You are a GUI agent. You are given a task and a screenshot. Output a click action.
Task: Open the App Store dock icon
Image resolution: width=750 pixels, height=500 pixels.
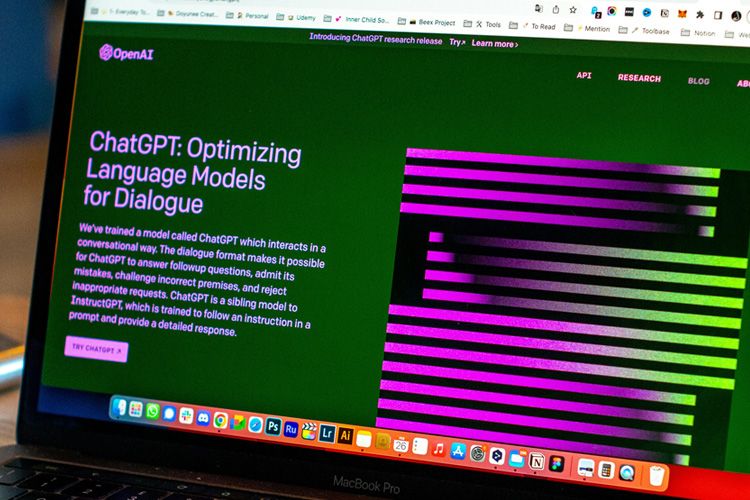[x=458, y=451]
